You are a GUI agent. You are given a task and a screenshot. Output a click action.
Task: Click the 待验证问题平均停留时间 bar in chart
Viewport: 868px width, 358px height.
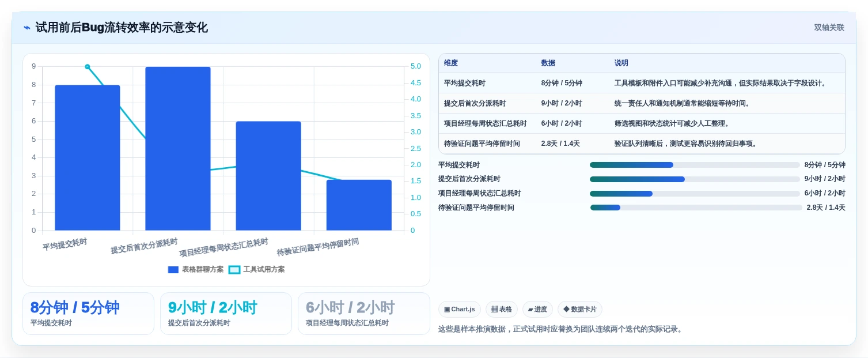tap(359, 205)
